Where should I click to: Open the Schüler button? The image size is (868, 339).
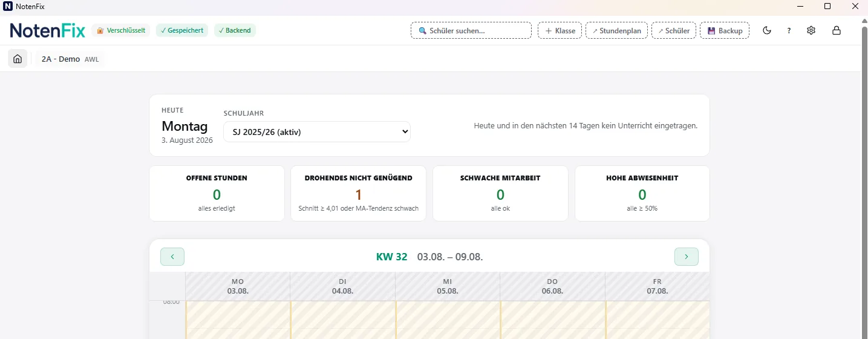(674, 30)
